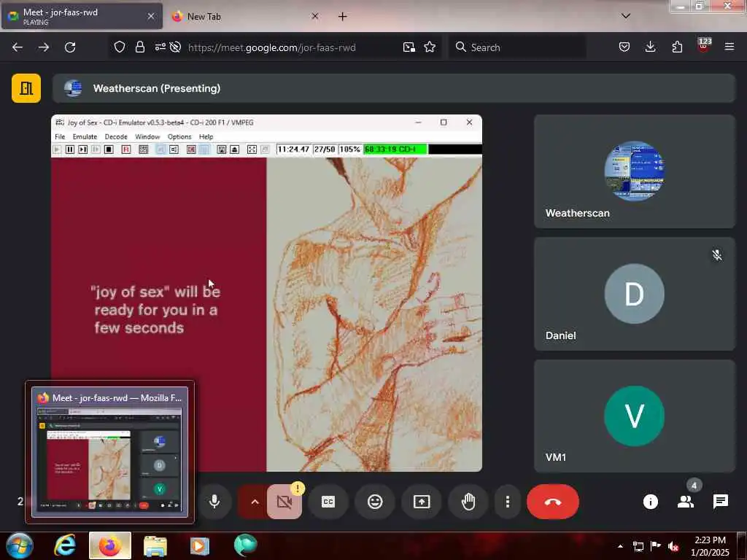
Task: Open the emoji reactions button
Action: [375, 502]
